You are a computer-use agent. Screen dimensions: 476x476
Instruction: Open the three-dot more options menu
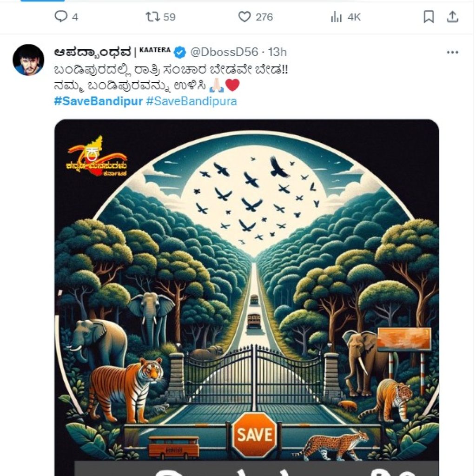point(452,52)
